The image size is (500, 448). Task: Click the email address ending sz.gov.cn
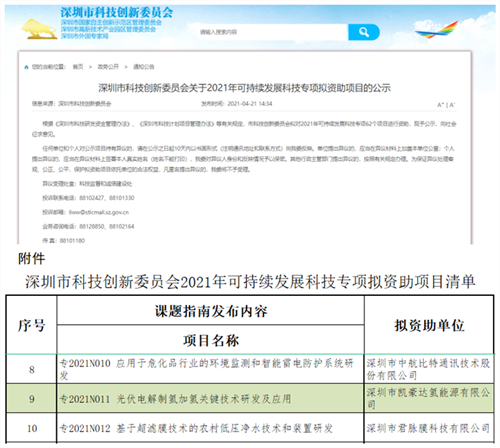click(x=99, y=212)
